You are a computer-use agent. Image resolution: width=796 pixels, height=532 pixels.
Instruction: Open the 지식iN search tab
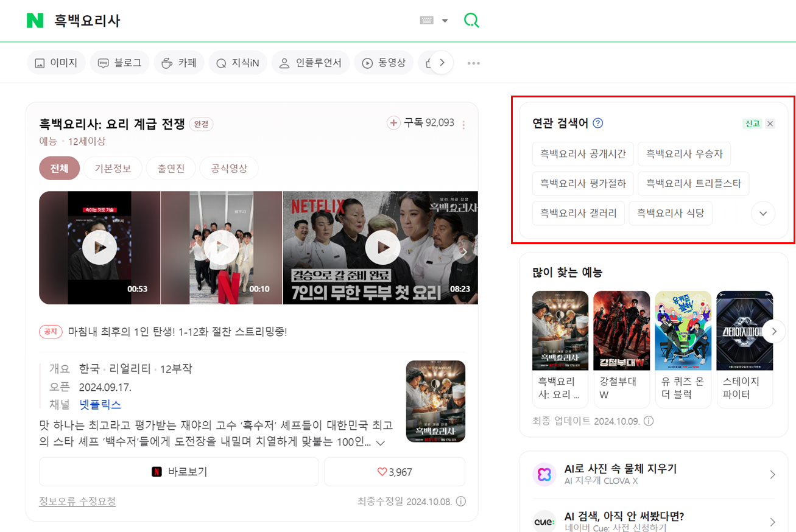[x=238, y=63]
